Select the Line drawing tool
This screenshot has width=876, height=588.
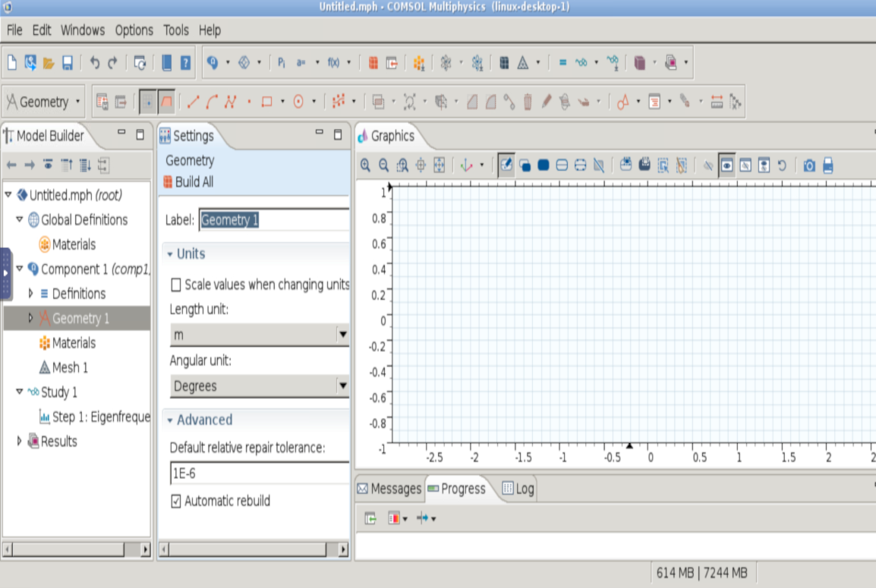(194, 102)
